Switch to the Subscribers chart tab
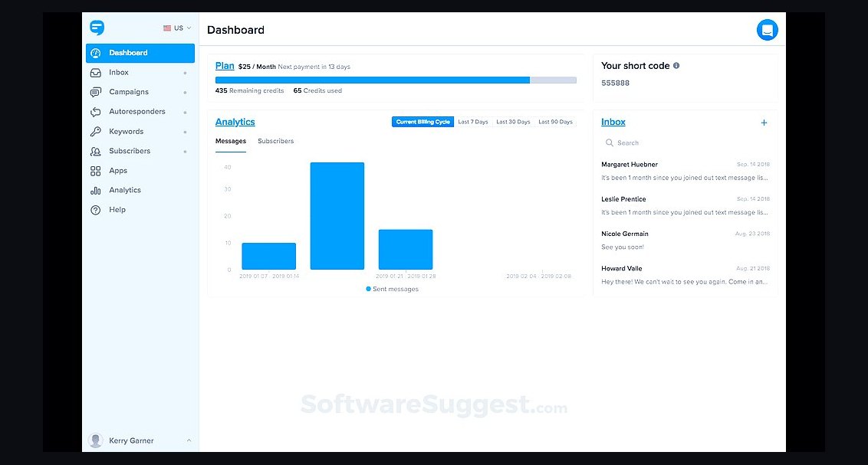The height and width of the screenshot is (465, 868). click(x=276, y=142)
